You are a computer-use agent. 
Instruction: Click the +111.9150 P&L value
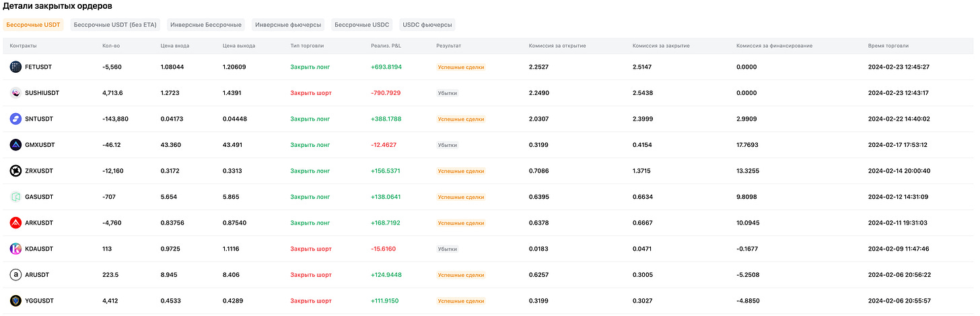[386, 301]
